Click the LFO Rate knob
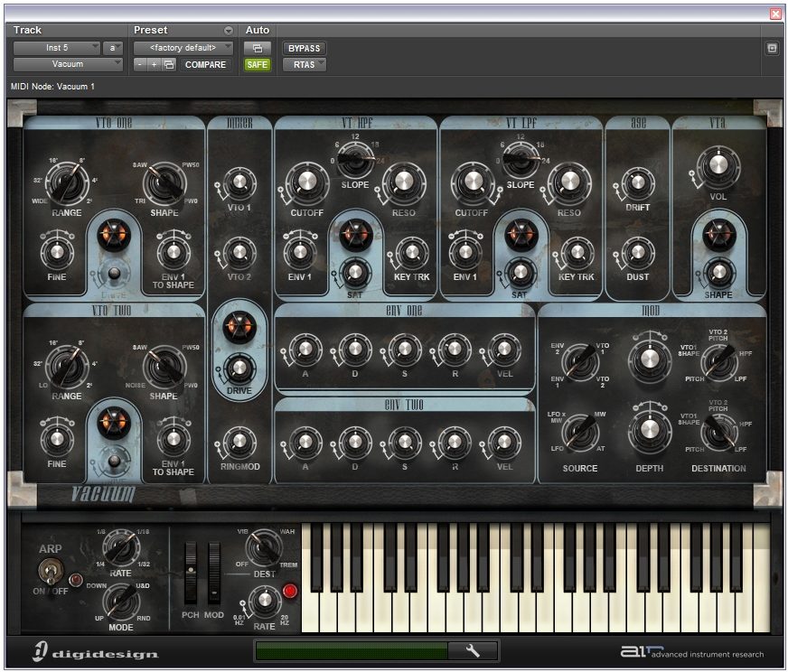This screenshot has height=672, width=788. point(264,601)
